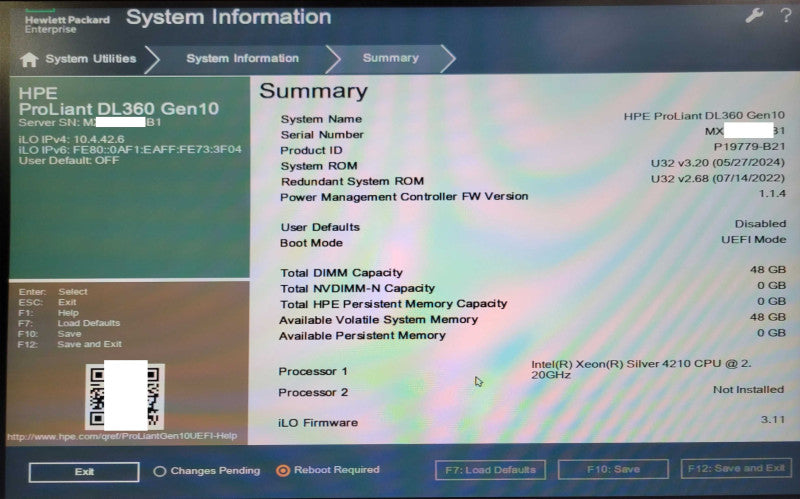Image resolution: width=800 pixels, height=499 pixels.
Task: Select Processor 1 label
Action: (x=313, y=371)
